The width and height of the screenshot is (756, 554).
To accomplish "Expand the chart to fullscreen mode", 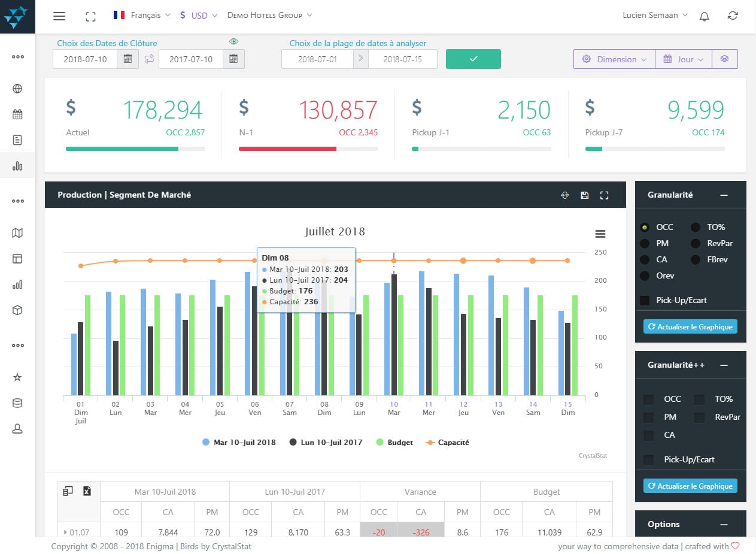I will click(x=604, y=195).
